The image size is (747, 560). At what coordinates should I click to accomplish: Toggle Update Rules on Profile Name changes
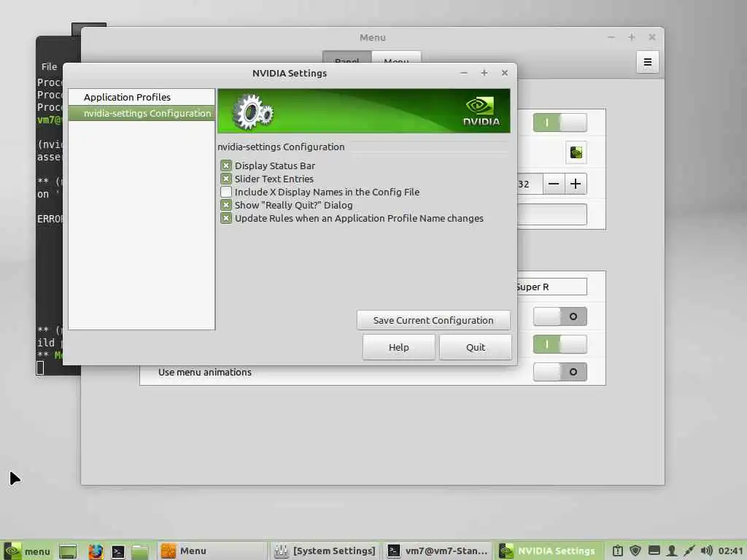point(226,219)
